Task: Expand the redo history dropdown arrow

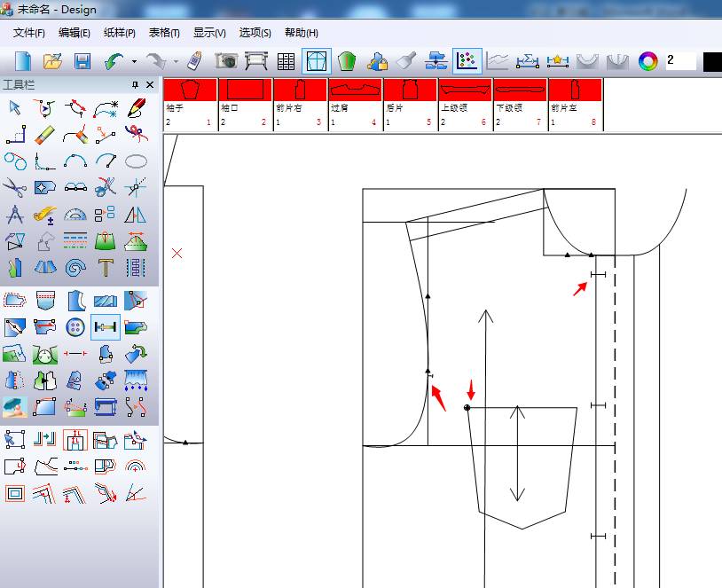Action: (176, 62)
